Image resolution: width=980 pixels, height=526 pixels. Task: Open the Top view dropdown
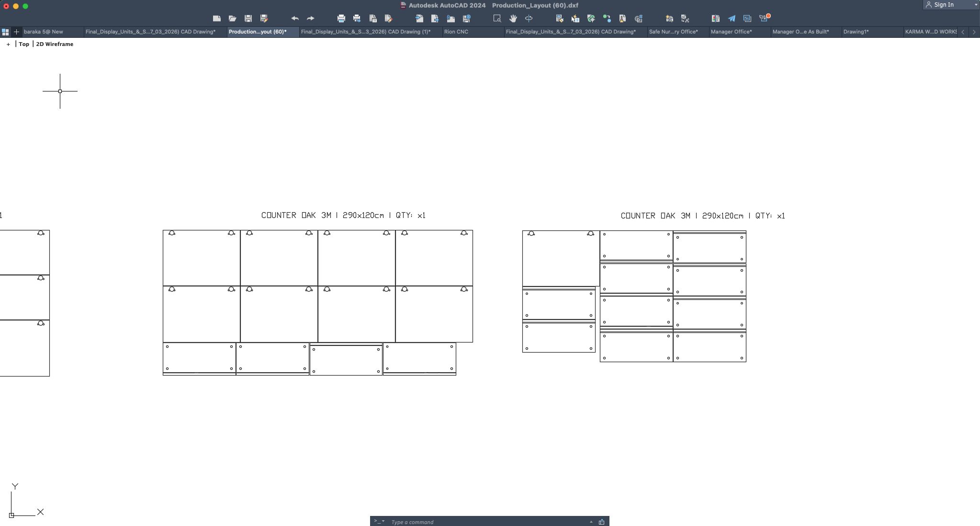pos(24,44)
